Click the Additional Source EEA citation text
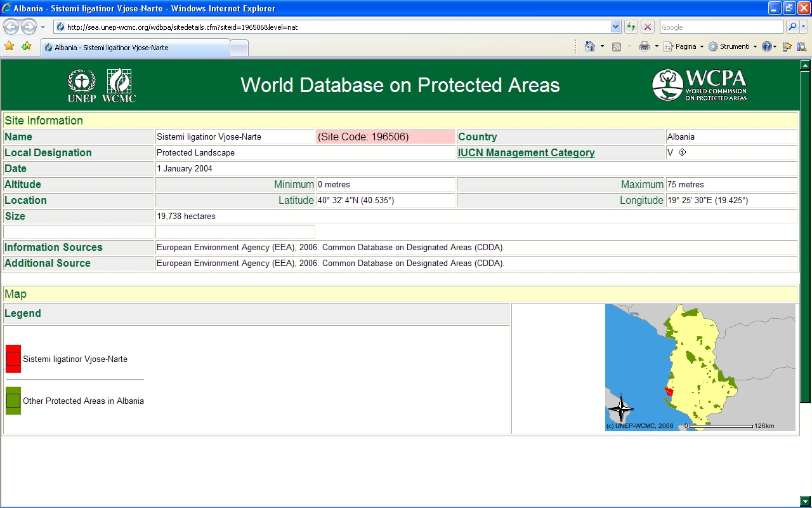This screenshot has height=508, width=812. pos(331,264)
